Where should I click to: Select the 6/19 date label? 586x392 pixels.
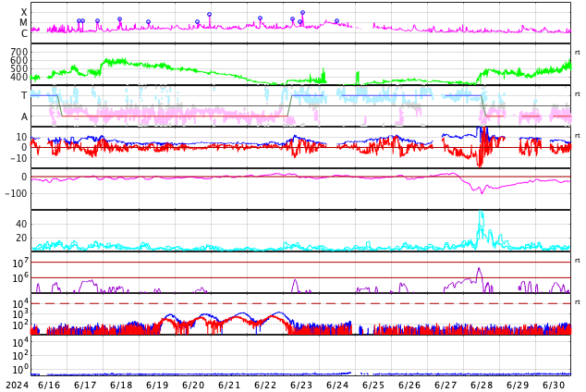[157, 386]
